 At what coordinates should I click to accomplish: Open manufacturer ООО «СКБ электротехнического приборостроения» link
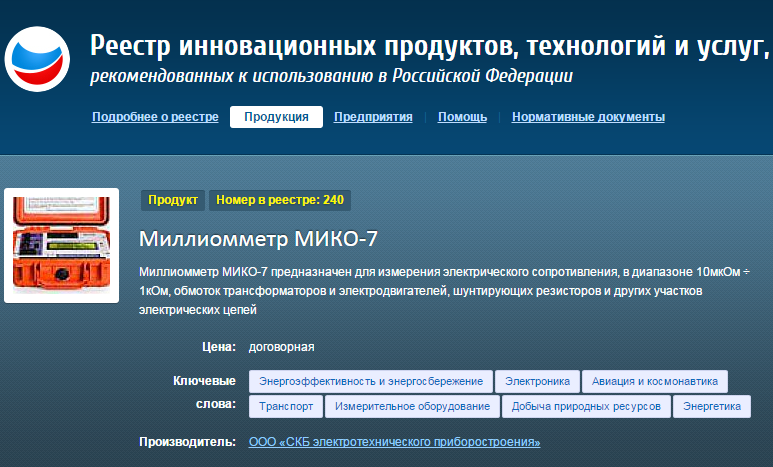point(394,442)
